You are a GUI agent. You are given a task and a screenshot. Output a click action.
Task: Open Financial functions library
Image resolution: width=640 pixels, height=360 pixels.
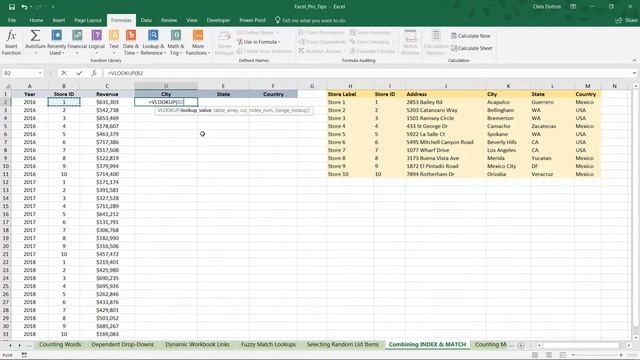coord(77,42)
